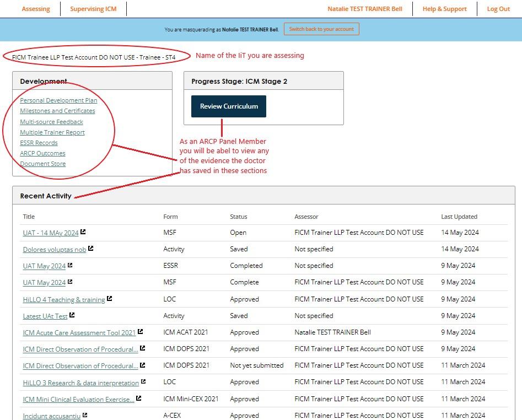Click the 'ICM ACAT 2021' form cell

185,332
